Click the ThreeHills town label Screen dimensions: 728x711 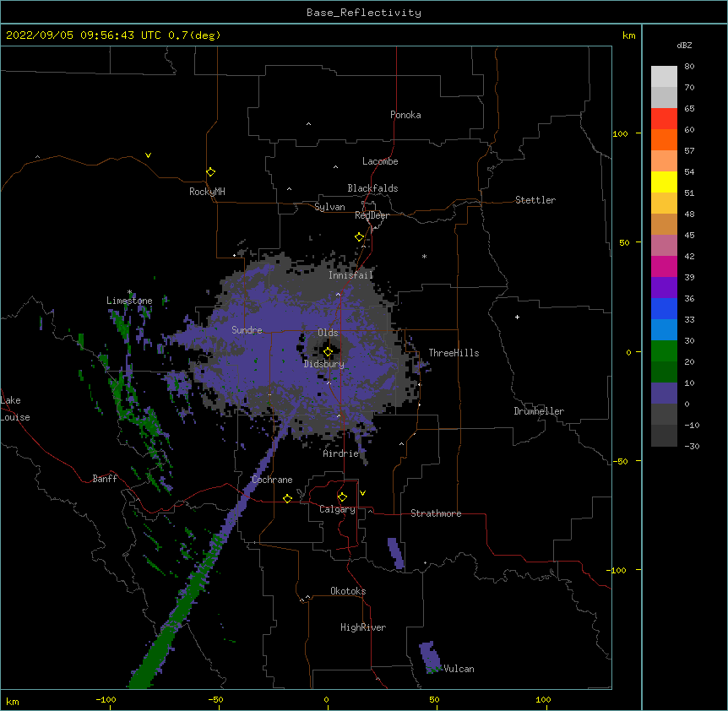coord(454,353)
